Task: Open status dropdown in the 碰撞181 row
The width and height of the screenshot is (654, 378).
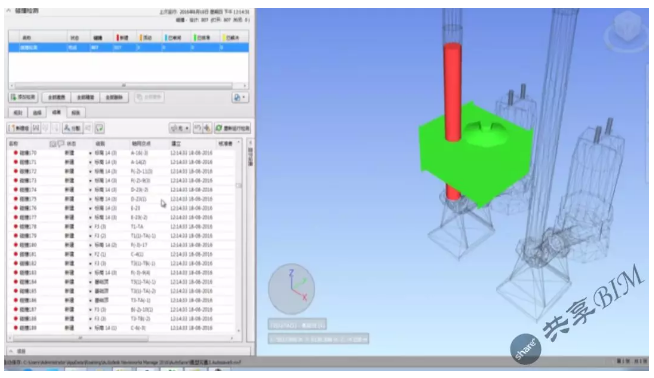Action: coord(91,254)
